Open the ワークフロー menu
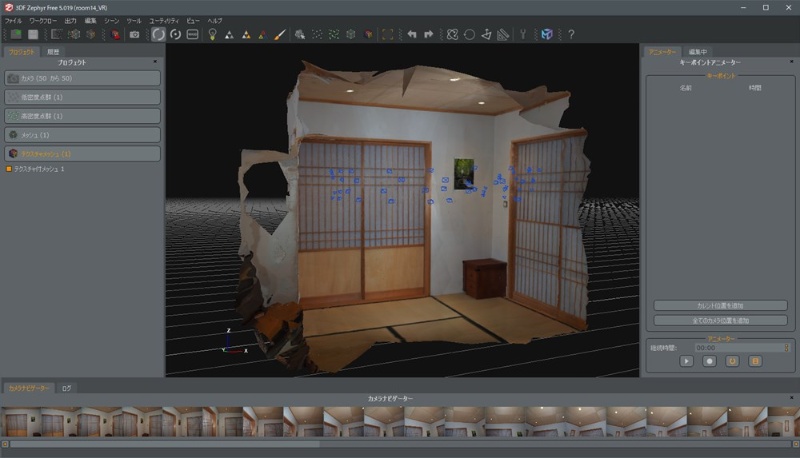The height and width of the screenshot is (458, 800). pyautogui.click(x=43, y=20)
